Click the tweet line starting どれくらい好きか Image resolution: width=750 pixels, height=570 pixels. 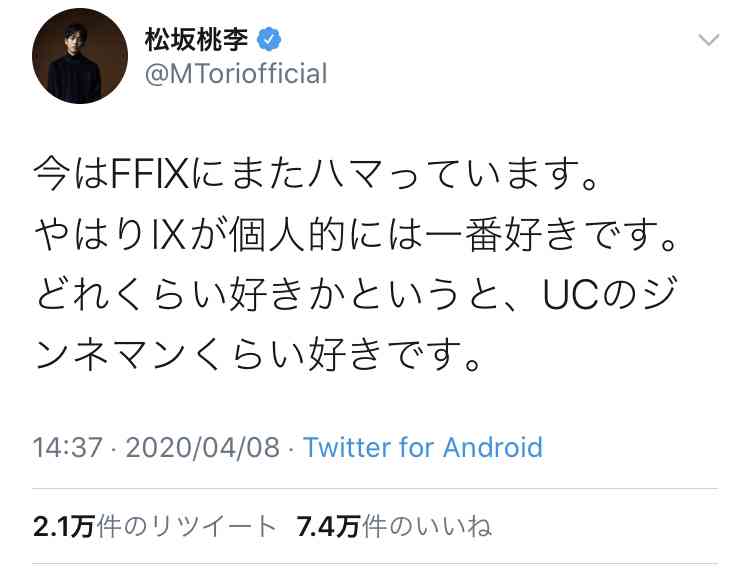point(355,295)
